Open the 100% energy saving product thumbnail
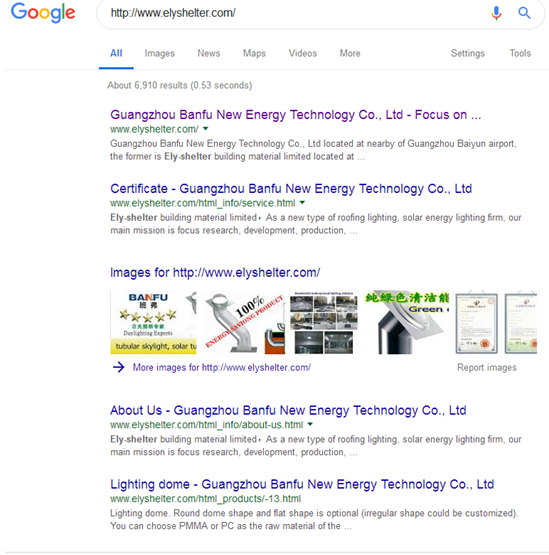Image resolution: width=549 pixels, height=555 pixels. [244, 322]
